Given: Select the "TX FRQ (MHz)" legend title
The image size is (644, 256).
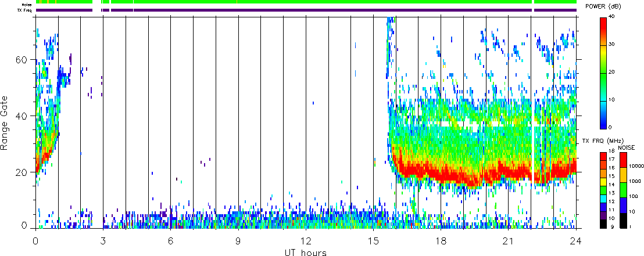Looking at the screenshot, I should tap(602, 142).
